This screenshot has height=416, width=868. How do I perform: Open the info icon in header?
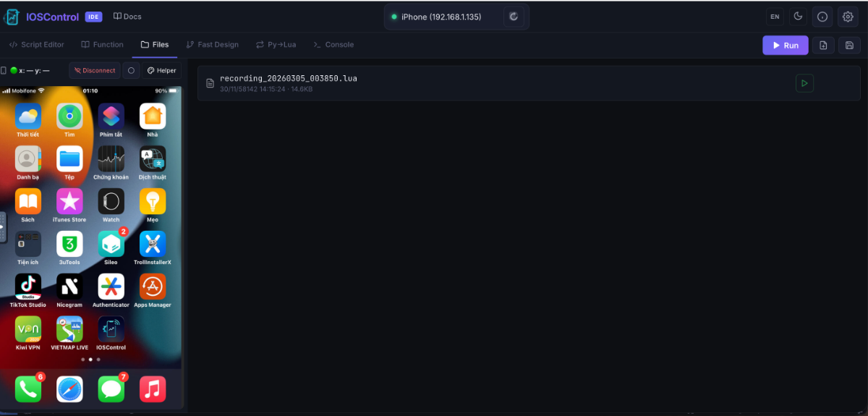[x=822, y=17]
